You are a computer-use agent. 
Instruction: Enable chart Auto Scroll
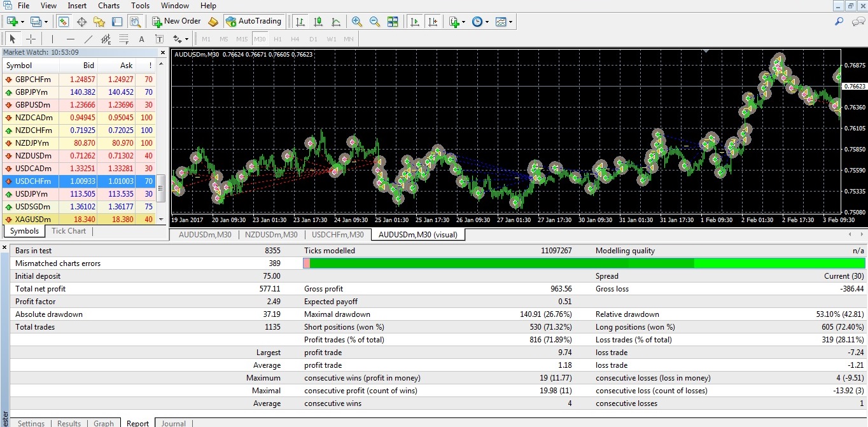point(415,22)
